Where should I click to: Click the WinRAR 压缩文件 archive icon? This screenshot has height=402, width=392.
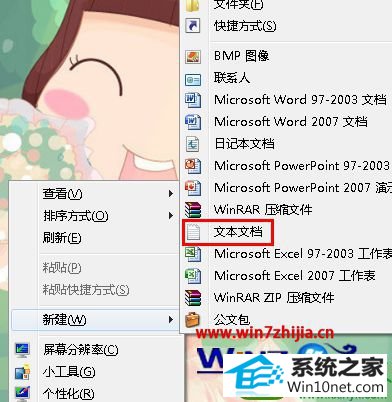[x=193, y=210]
